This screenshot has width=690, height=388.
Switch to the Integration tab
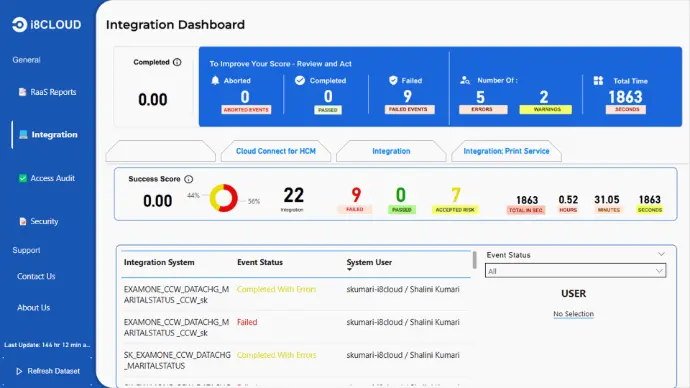click(x=391, y=151)
